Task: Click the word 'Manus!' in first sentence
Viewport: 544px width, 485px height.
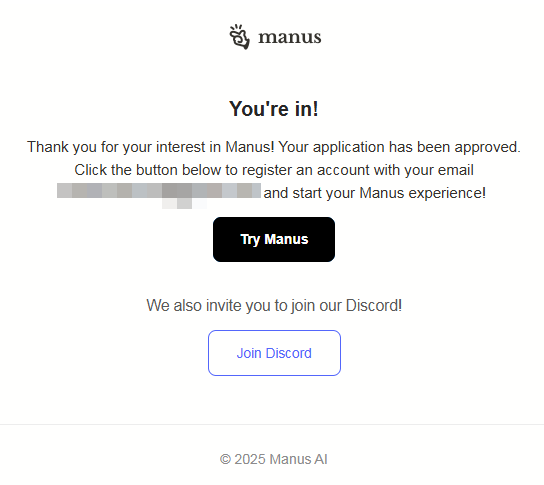Action: pyautogui.click(x=250, y=147)
